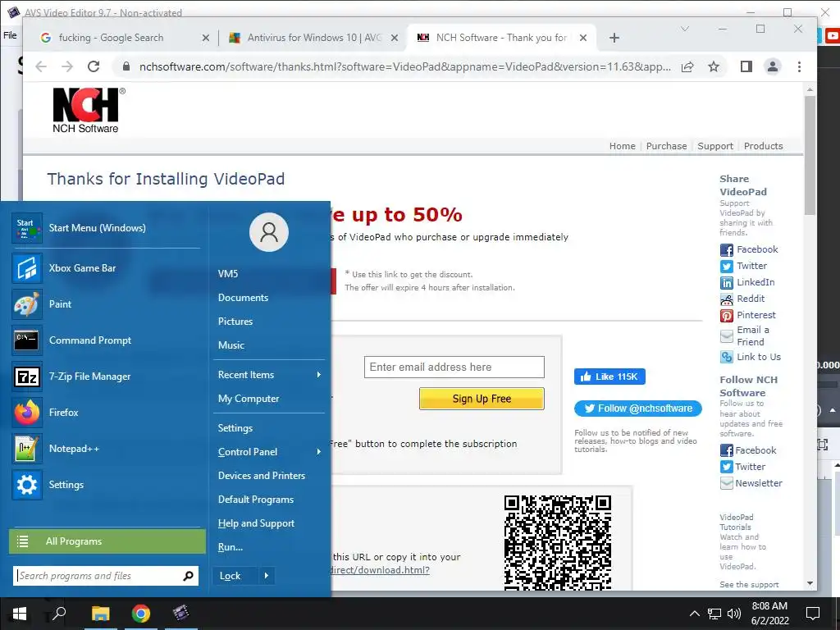Image resolution: width=840 pixels, height=630 pixels.
Task: Share this page from address bar
Action: 687,66
